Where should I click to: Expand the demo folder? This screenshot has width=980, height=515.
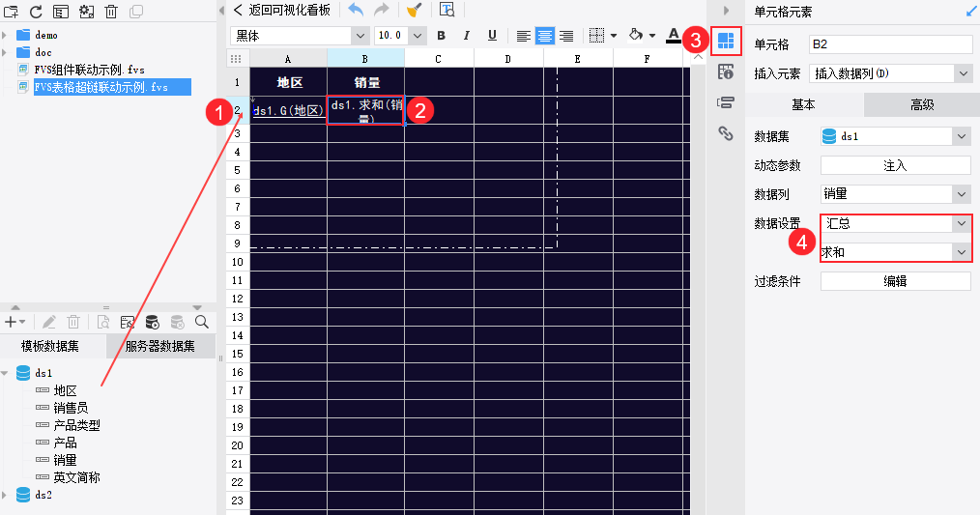(x=5, y=35)
